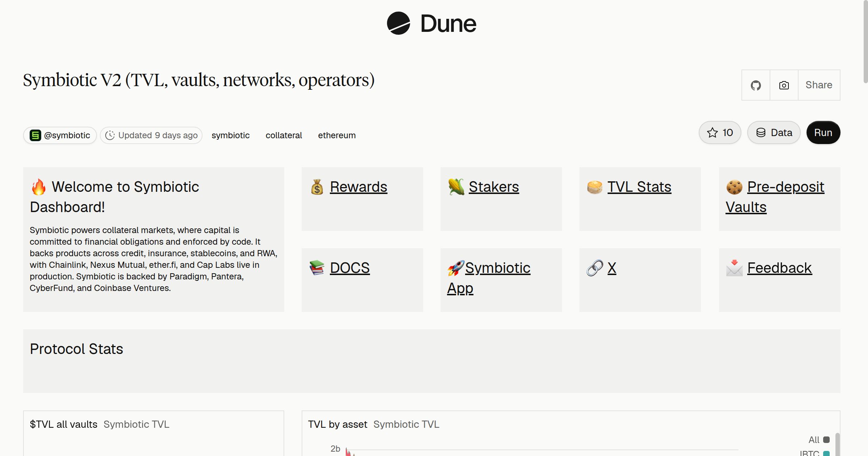Click the Dune logo icon
868x456 pixels.
(x=398, y=23)
